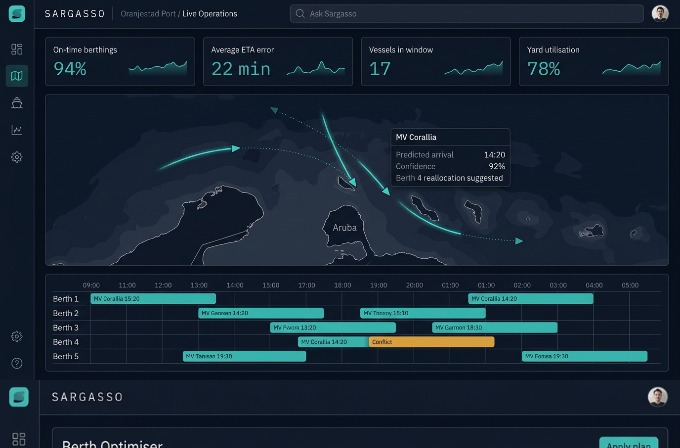Screen dimensions: 680x448
Task: Select the first teal bar on Berth 5
Action: tap(244, 356)
